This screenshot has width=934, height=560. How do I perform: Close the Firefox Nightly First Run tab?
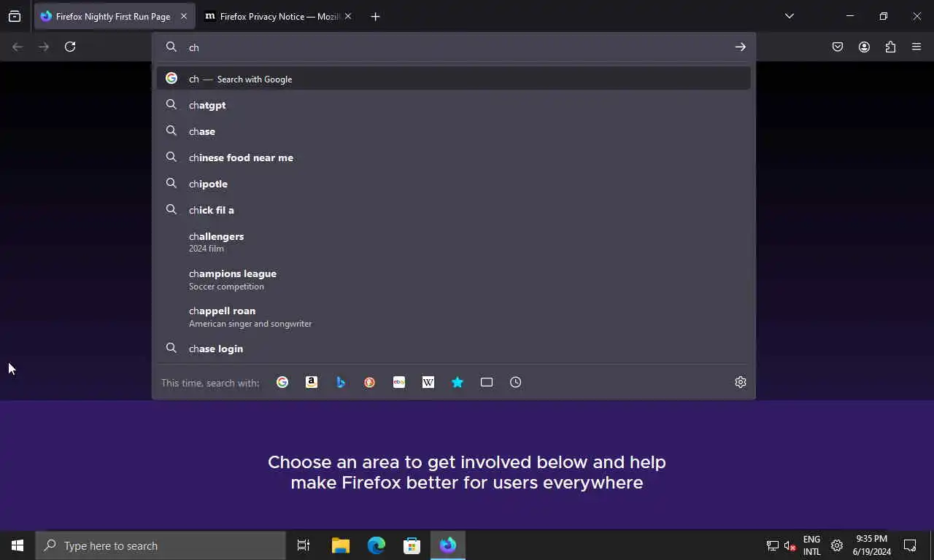coord(184,16)
